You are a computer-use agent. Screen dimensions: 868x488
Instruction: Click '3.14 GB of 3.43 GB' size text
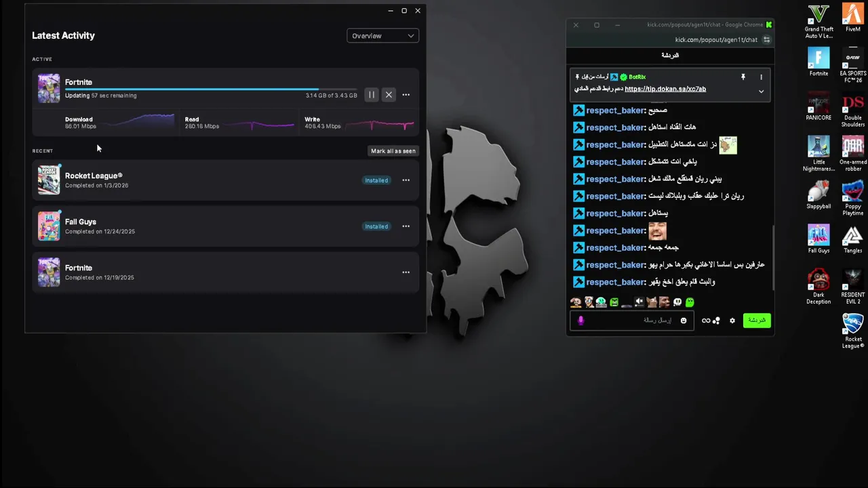tap(331, 96)
